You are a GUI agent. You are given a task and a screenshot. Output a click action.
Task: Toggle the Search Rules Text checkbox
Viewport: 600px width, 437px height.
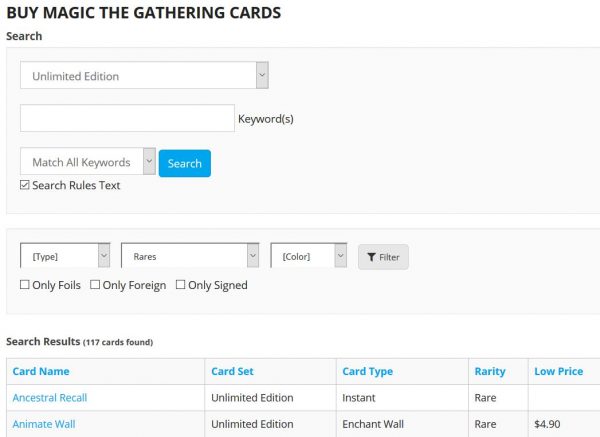point(25,185)
